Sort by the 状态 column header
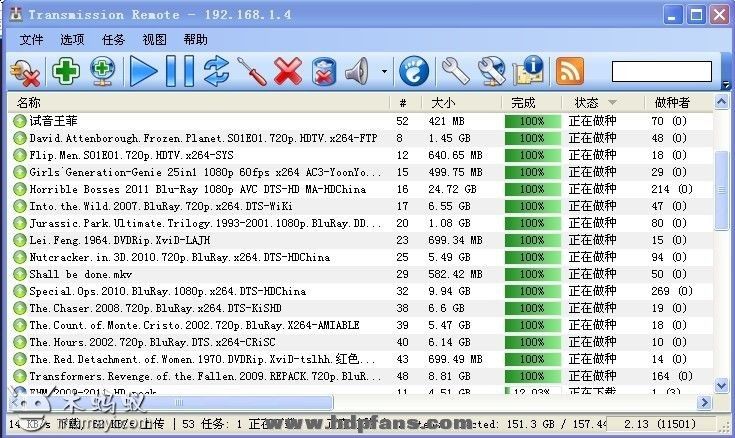The width and height of the screenshot is (735, 438). [602, 103]
